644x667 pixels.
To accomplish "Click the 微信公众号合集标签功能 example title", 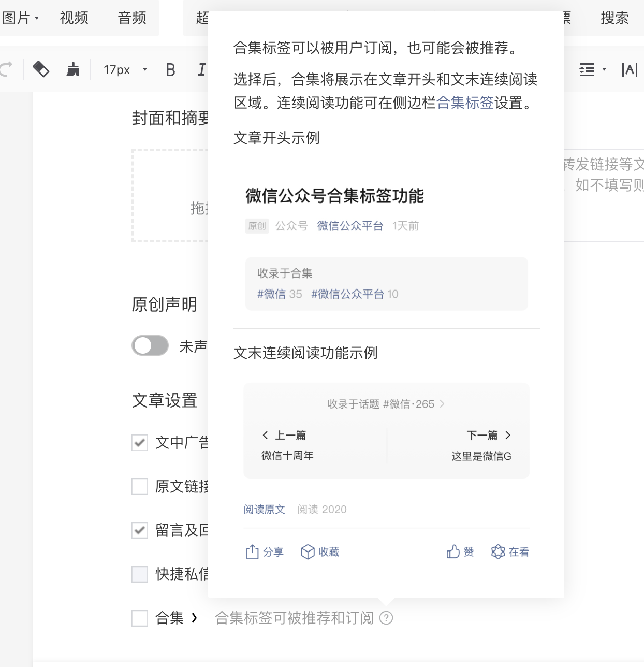I will [334, 196].
